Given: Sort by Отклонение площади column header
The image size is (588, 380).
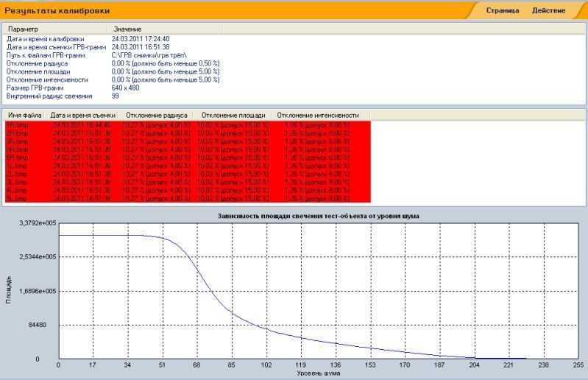Looking at the screenshot, I should pyautogui.click(x=233, y=115).
